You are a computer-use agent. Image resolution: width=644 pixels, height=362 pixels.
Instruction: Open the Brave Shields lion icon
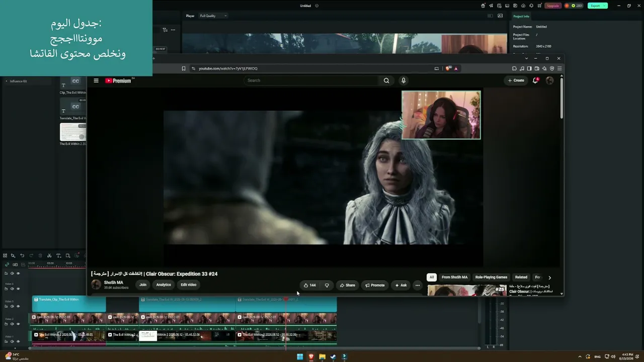click(x=448, y=68)
